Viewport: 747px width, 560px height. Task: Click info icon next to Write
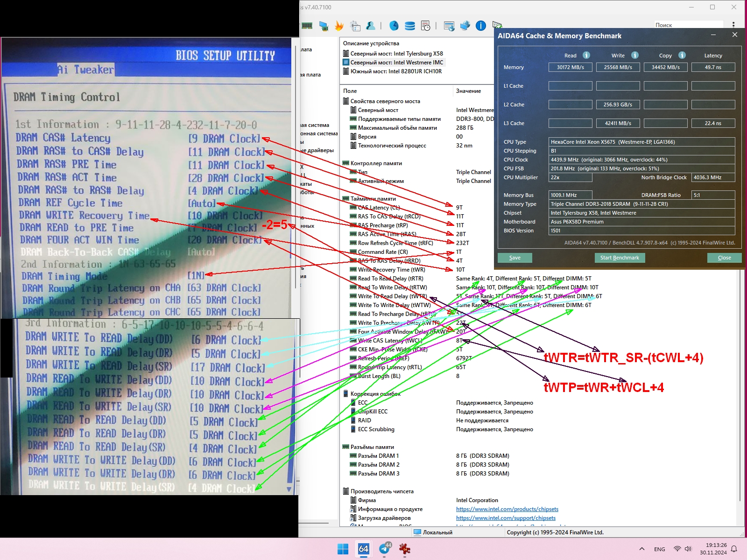click(x=635, y=55)
